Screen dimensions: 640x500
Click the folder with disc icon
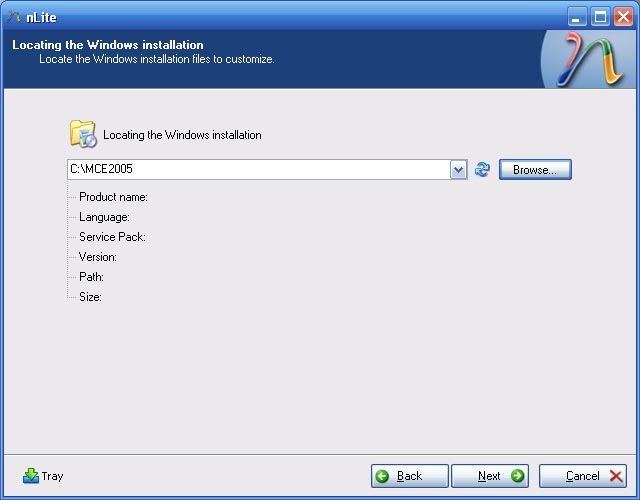pos(83,133)
